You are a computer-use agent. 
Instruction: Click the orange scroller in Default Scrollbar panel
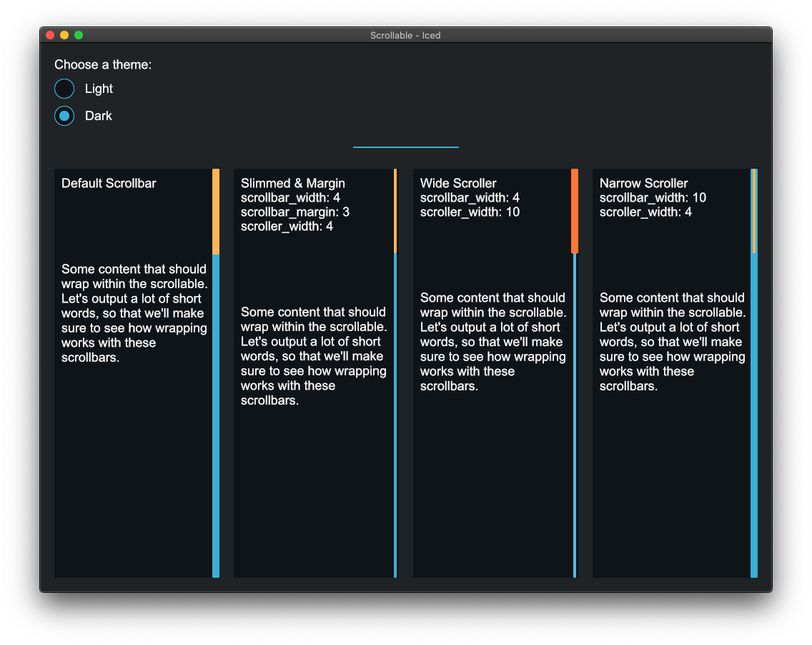coord(216,212)
